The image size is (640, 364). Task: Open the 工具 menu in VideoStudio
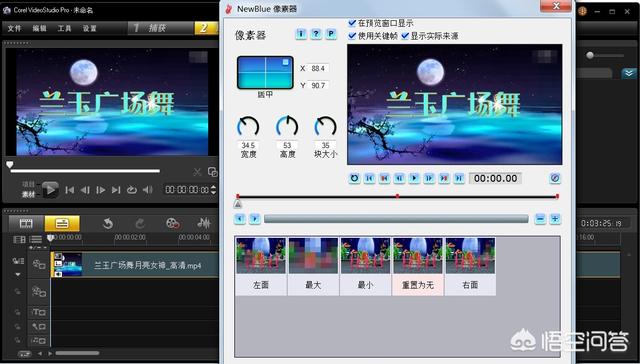coord(64,28)
